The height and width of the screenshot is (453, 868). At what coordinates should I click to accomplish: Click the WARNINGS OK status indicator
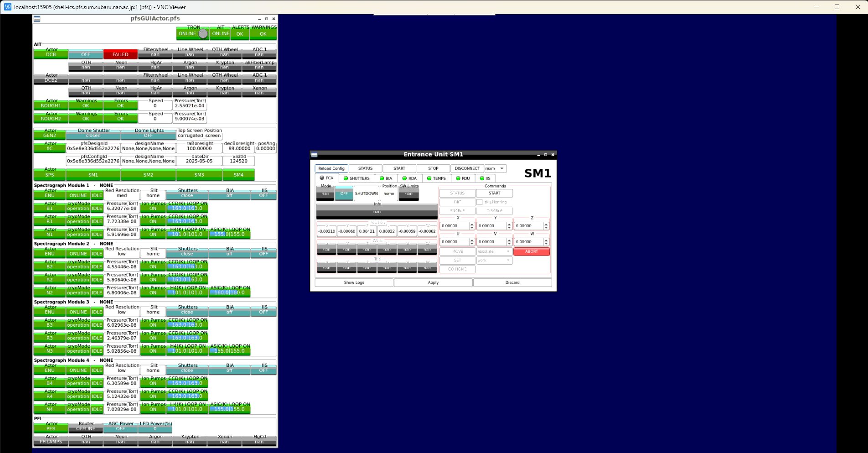point(263,34)
